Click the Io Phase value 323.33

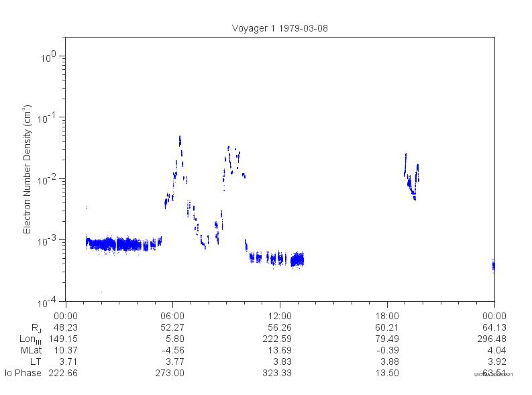(277, 373)
